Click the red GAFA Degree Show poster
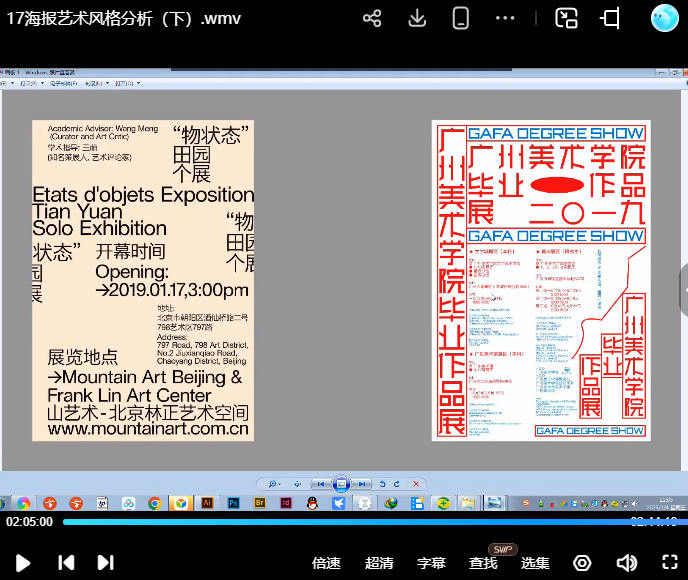The height and width of the screenshot is (580, 688). point(541,280)
